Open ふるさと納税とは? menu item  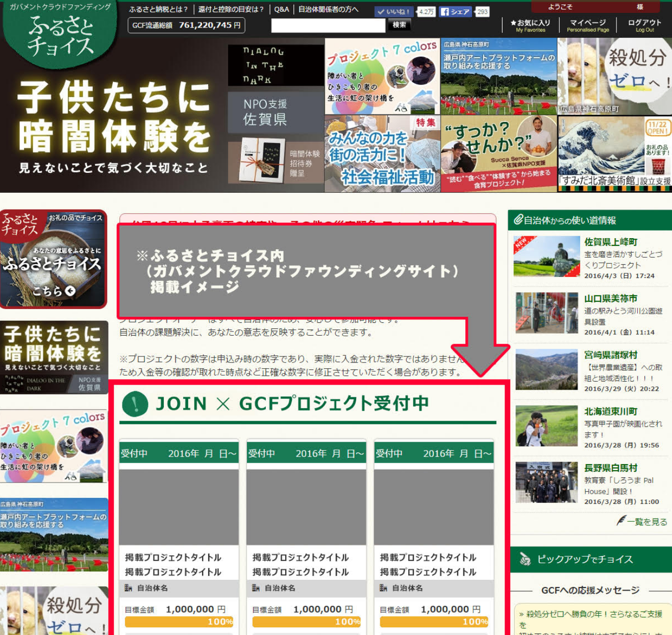158,9
